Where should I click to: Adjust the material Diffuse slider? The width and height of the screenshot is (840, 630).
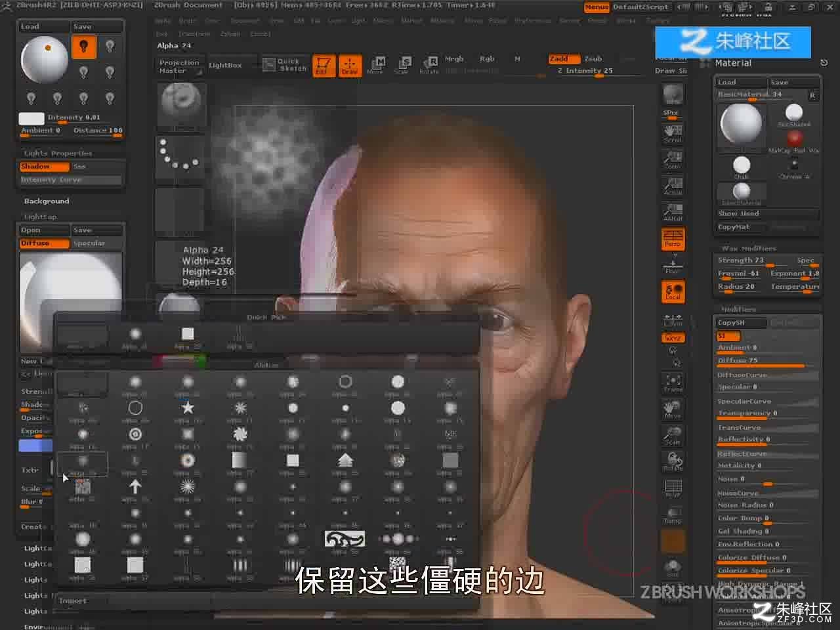point(767,361)
